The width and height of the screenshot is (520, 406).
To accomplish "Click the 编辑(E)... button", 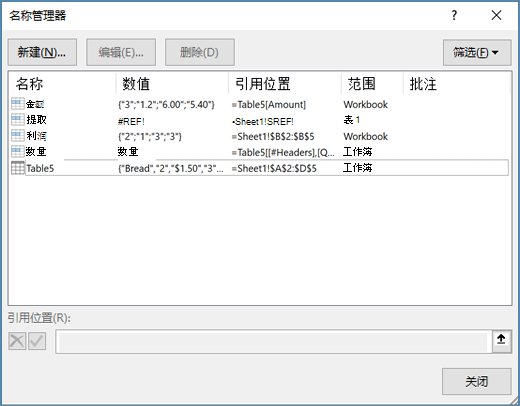I will [x=121, y=52].
